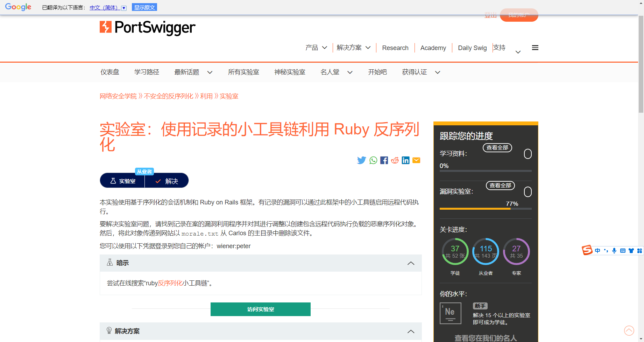Click the 显示原文 show original button
The image size is (644, 342).
[x=144, y=7]
